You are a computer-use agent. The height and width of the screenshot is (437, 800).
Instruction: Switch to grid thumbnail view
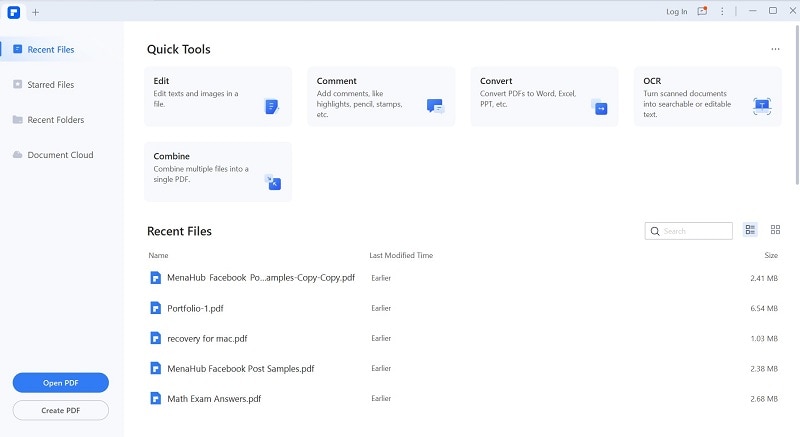775,230
